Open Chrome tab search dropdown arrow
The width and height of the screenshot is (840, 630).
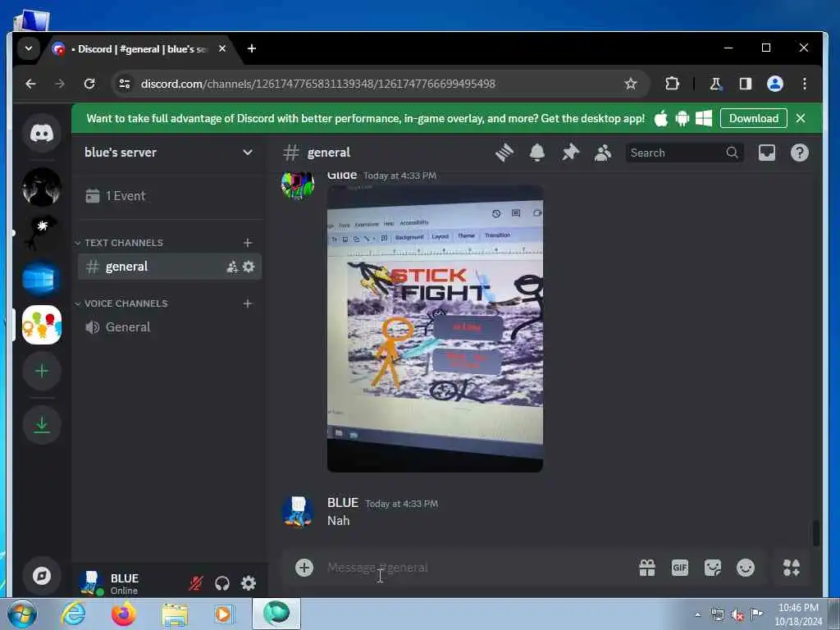tap(29, 48)
